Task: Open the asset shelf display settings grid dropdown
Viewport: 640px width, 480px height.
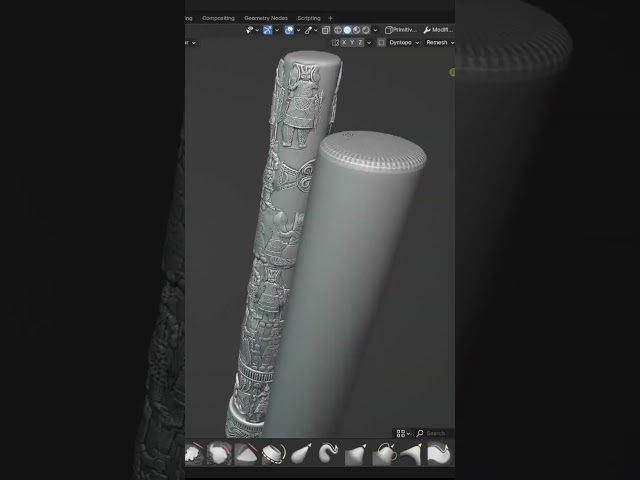Action: (x=403, y=433)
